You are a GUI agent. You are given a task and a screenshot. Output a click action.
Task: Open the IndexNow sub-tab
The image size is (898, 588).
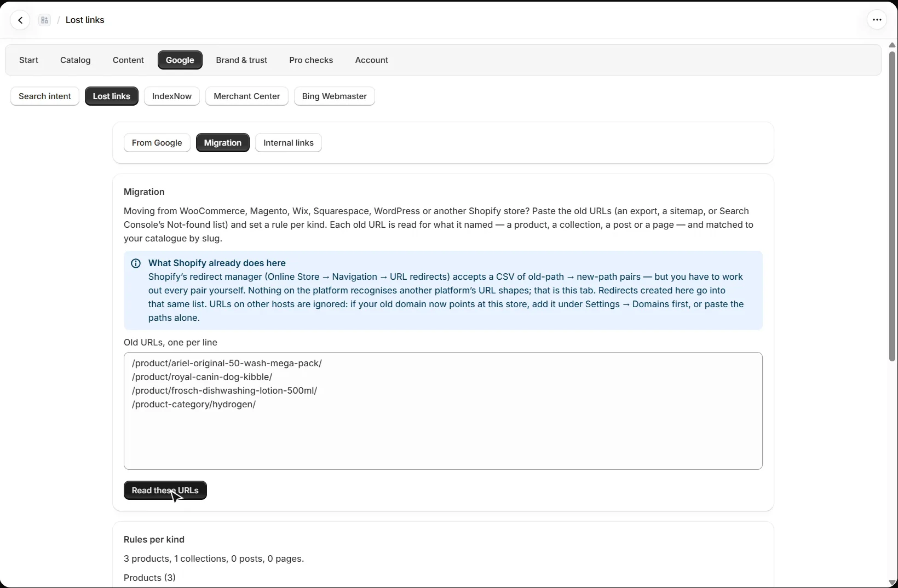coord(172,96)
